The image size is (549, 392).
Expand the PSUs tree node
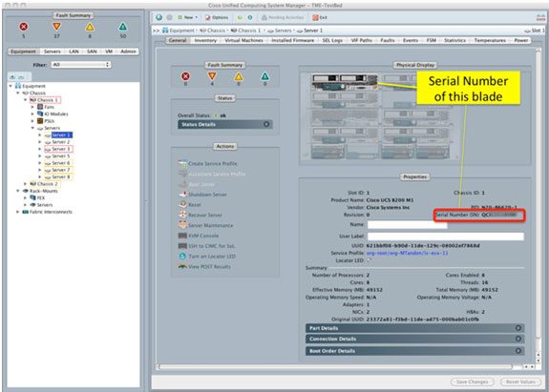click(32, 121)
